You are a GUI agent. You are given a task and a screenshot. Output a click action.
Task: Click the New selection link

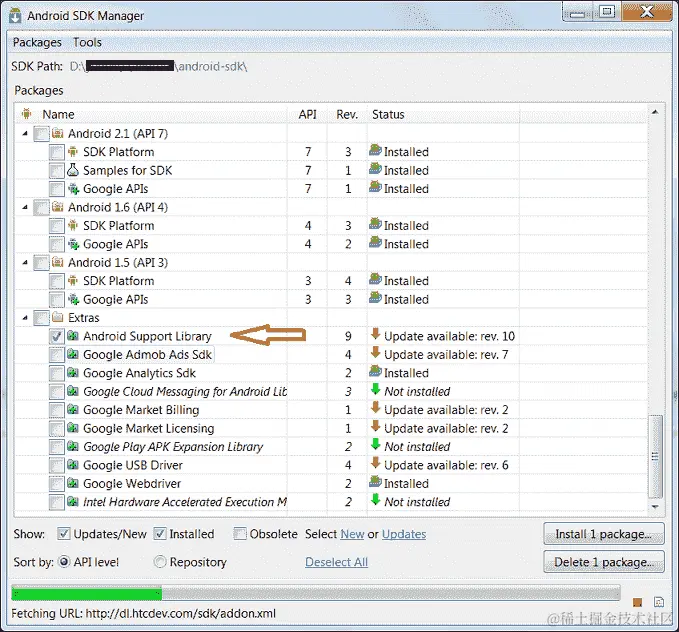[352, 534]
